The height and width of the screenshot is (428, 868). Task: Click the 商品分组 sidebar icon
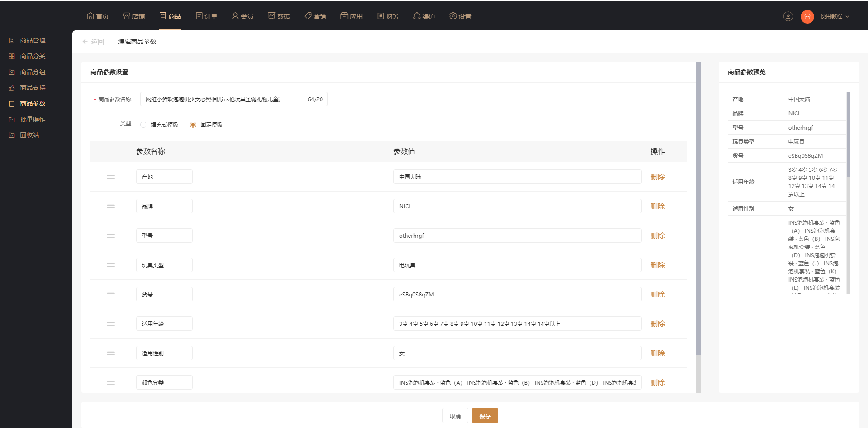[12, 72]
